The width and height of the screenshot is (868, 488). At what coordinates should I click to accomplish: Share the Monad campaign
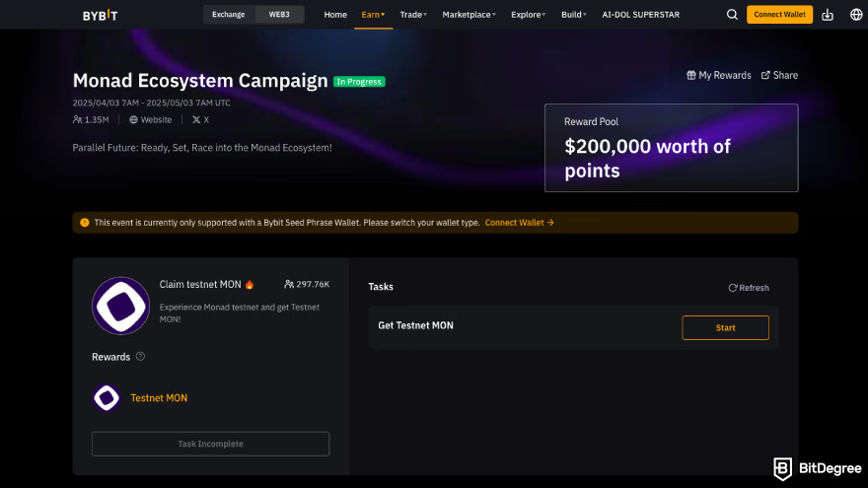(779, 75)
